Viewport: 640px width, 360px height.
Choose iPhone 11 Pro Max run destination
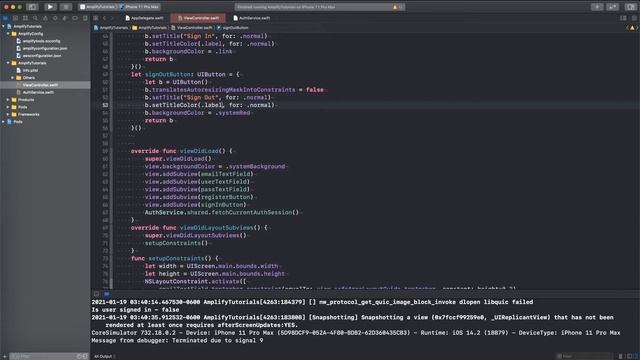pyautogui.click(x=139, y=7)
